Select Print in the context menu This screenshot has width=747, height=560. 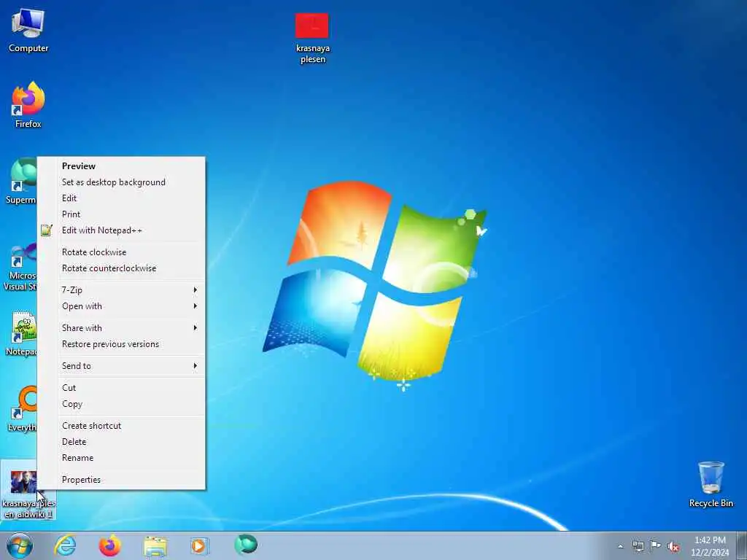(x=121, y=214)
